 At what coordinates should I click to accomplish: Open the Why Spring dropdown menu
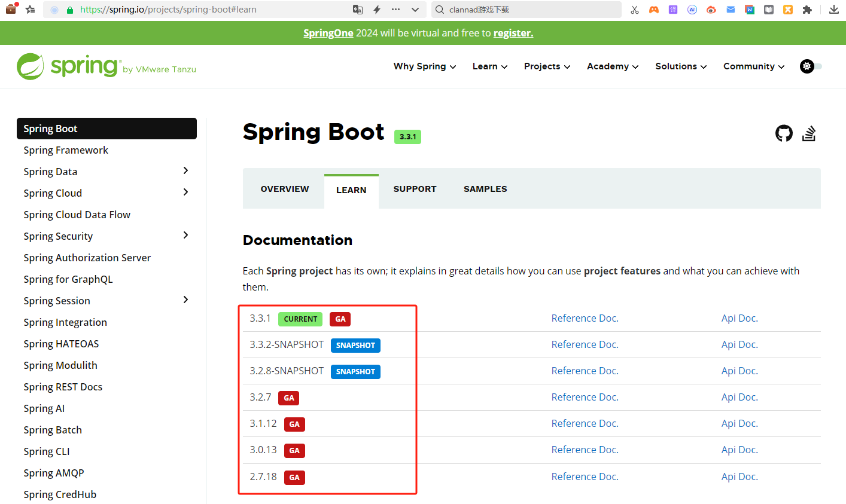point(425,66)
